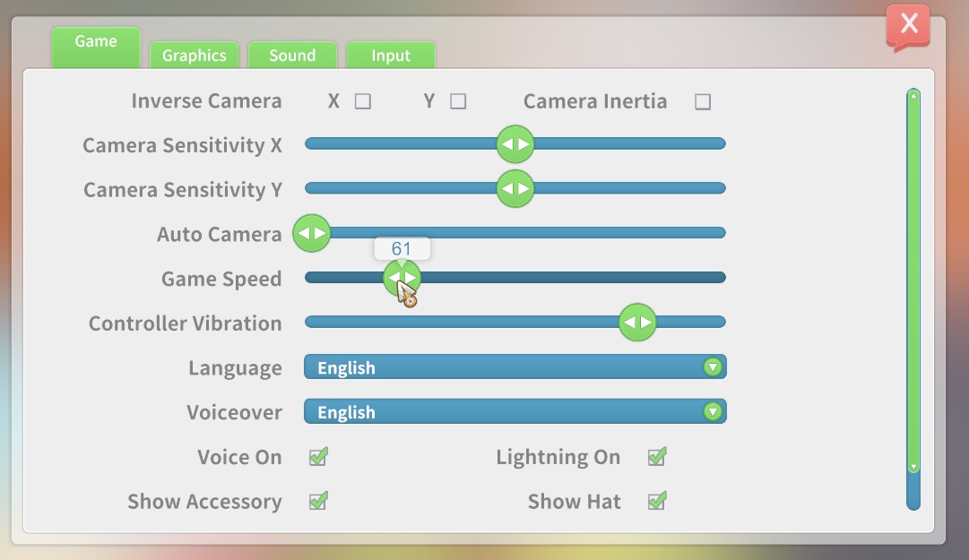Click scrollbar down arrow at bottom

pos(913,467)
